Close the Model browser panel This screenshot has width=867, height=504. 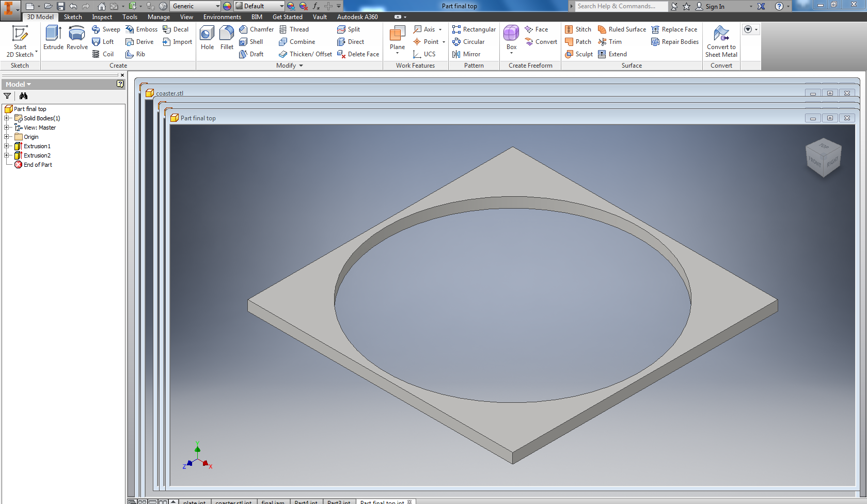[x=122, y=75]
